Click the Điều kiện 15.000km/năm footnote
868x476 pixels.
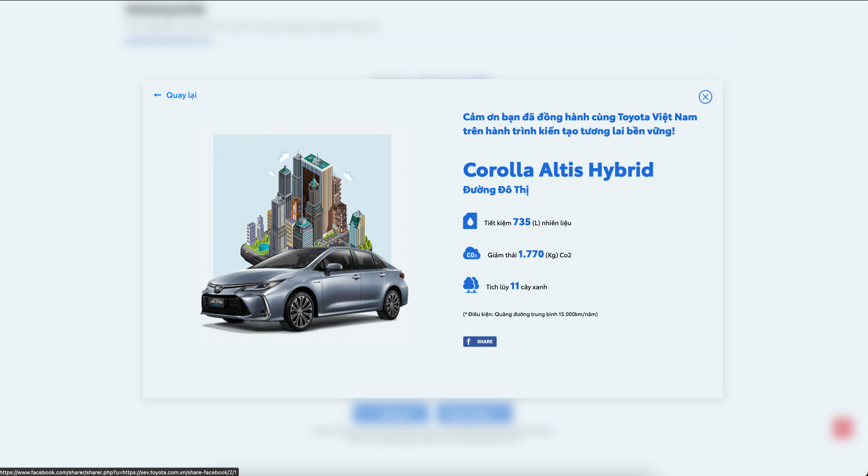tap(530, 314)
